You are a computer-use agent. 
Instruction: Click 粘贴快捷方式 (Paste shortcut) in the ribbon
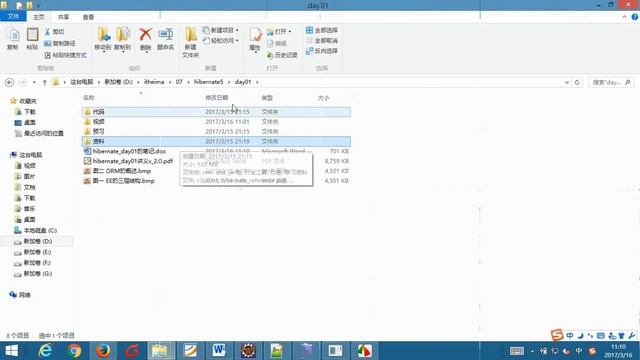point(65,55)
